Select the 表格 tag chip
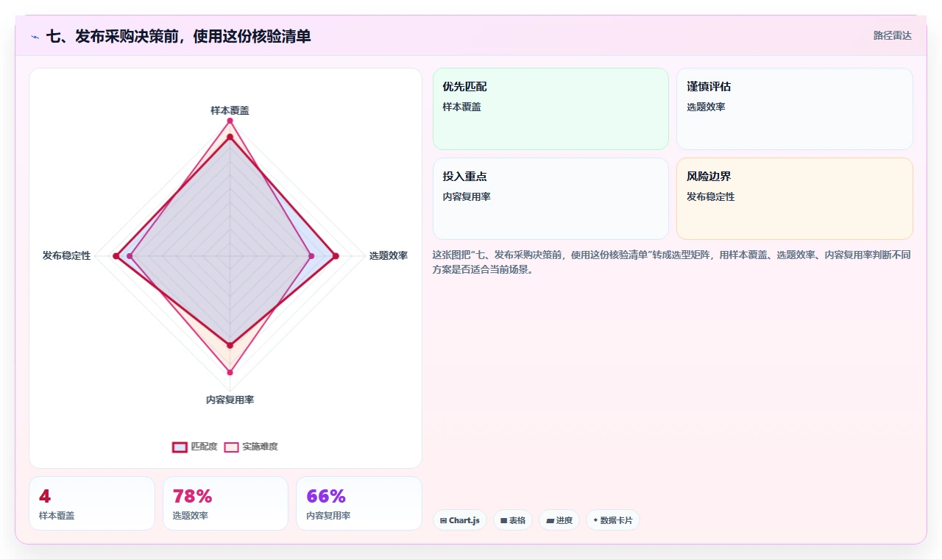This screenshot has height=560, width=942. 513,520
